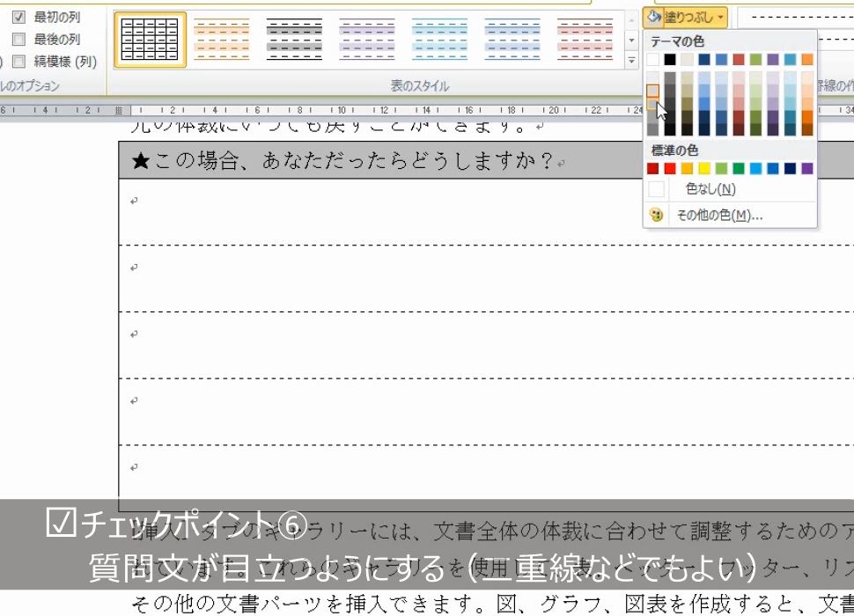Pick the orange theme color in the top row
The image size is (854, 616).
click(x=807, y=59)
